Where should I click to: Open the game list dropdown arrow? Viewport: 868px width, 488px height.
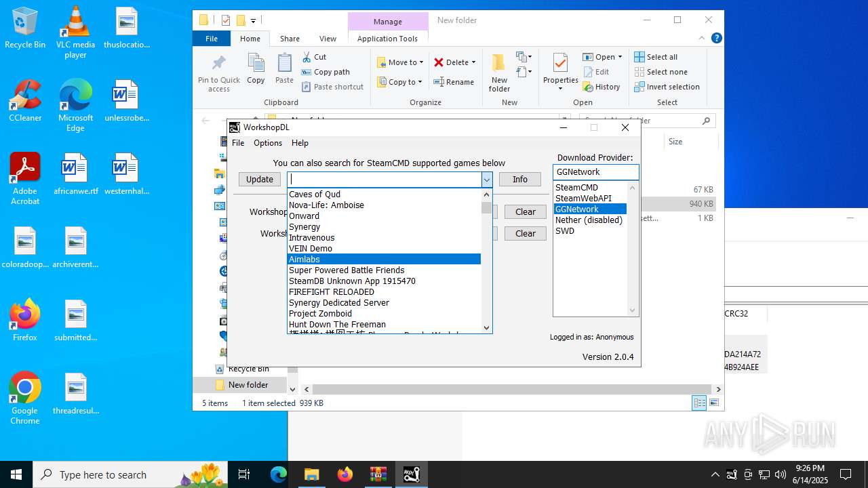click(487, 180)
